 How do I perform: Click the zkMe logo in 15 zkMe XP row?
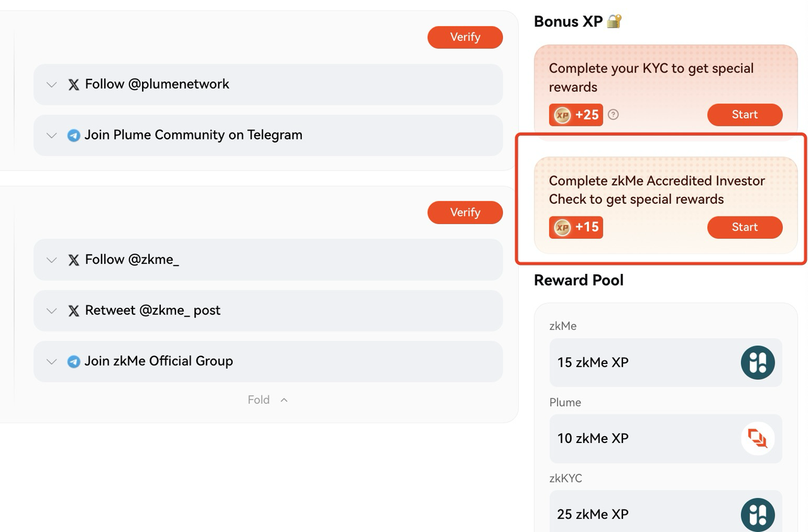click(757, 362)
